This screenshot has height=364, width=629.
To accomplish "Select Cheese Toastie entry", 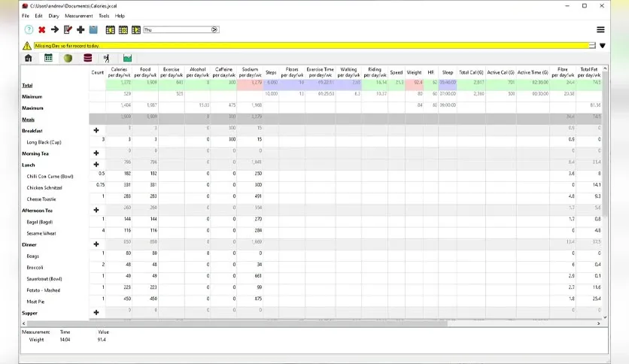I will tap(41, 199).
